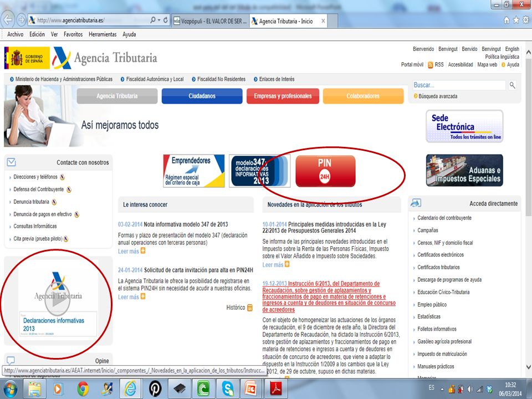Close the Agencia Tributaria - Inicio tab

323,21
